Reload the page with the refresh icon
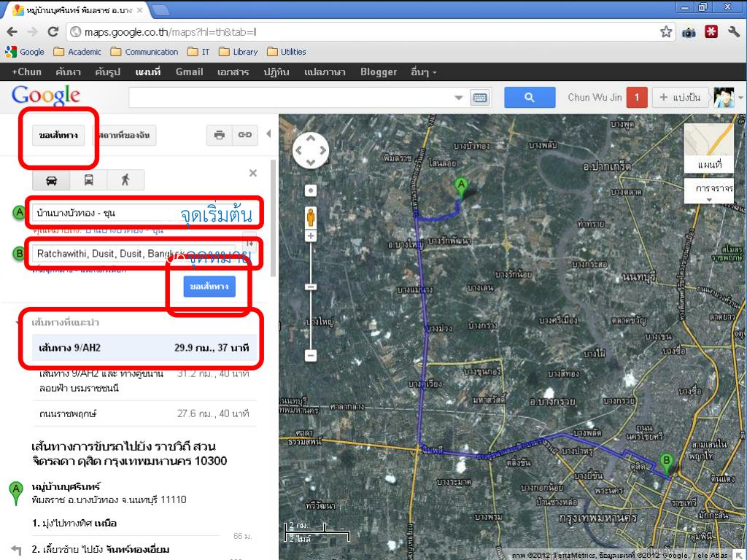Viewport: 747px width, 560px height. click(x=53, y=32)
